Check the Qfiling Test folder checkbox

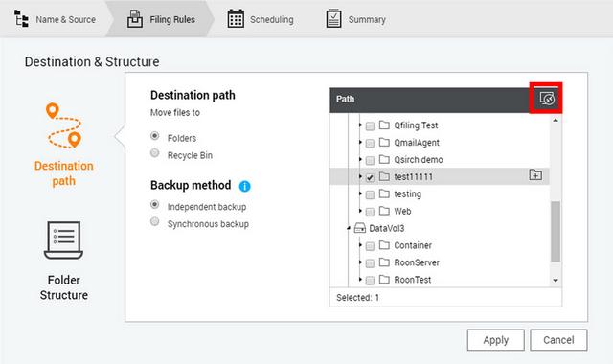pos(370,126)
